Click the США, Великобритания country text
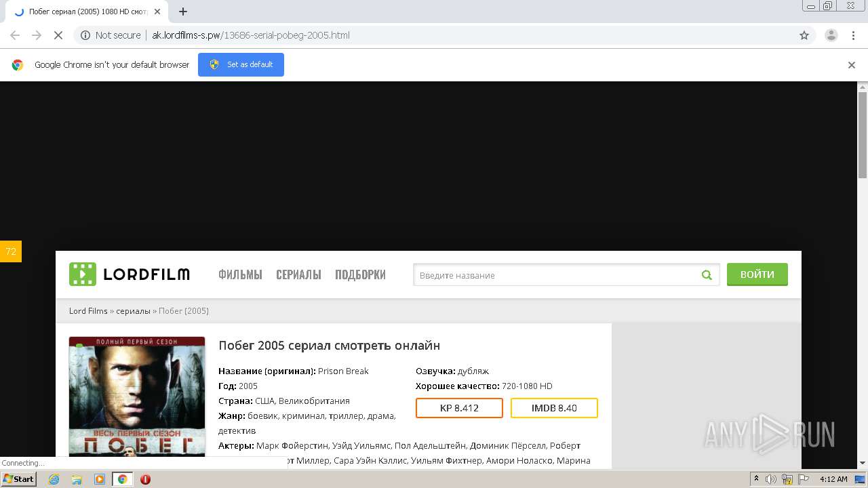Image resolution: width=868 pixels, height=488 pixels. coord(302,401)
